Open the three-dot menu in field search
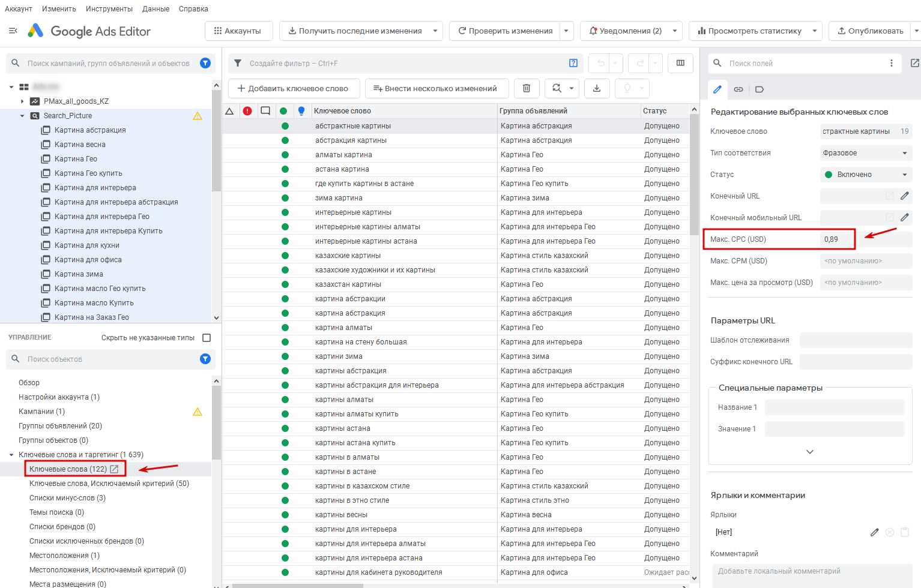This screenshot has width=921, height=588. 891,63
